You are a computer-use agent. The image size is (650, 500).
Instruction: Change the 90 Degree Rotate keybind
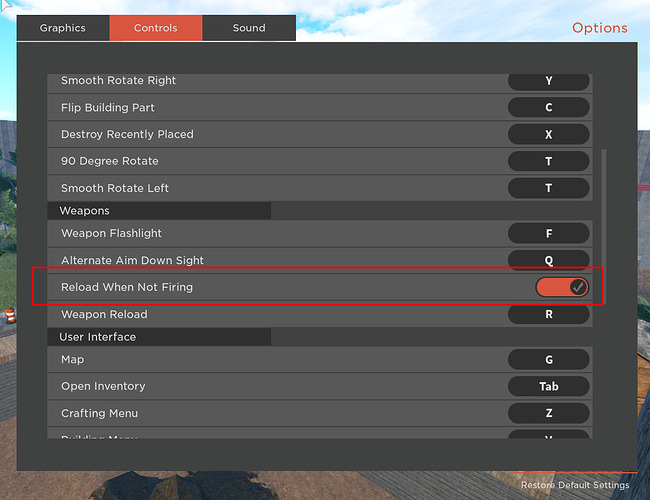tap(548, 161)
